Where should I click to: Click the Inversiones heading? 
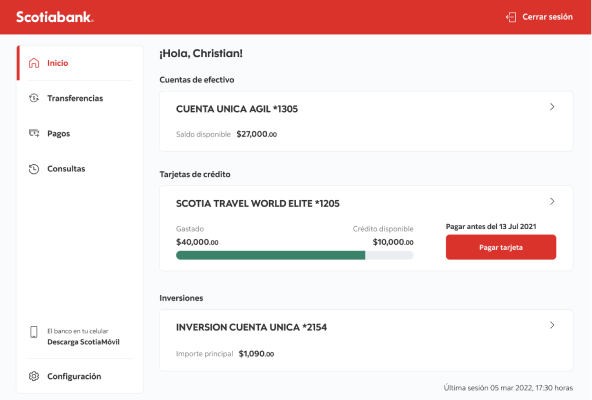click(181, 298)
